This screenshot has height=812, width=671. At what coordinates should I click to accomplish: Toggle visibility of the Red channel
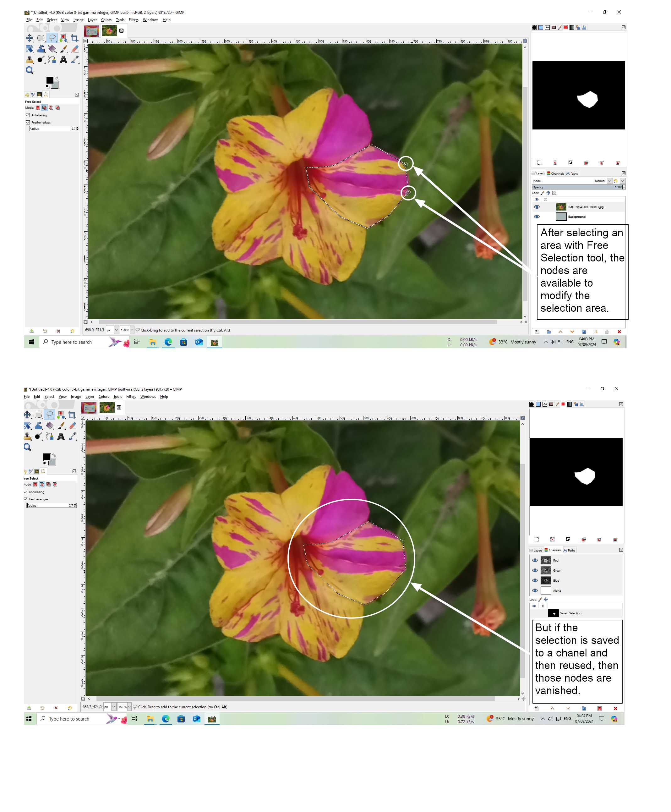[535, 560]
